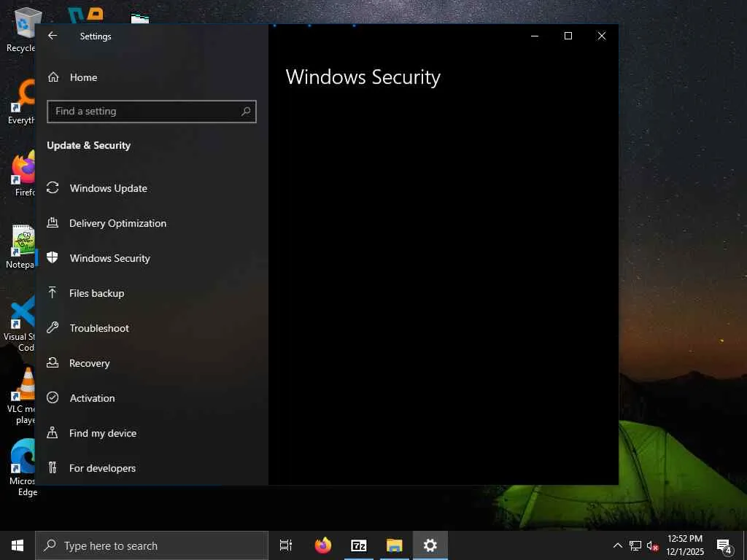
Task: Click the search magnifier in Find a setting
Action: point(246,112)
